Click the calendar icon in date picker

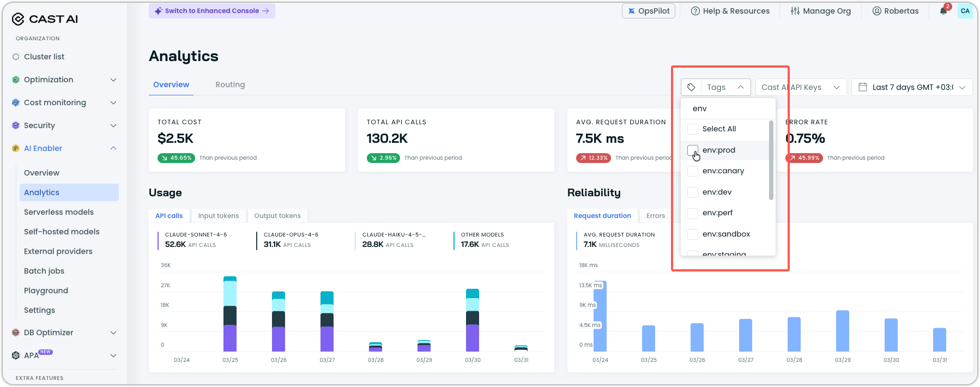pyautogui.click(x=863, y=87)
